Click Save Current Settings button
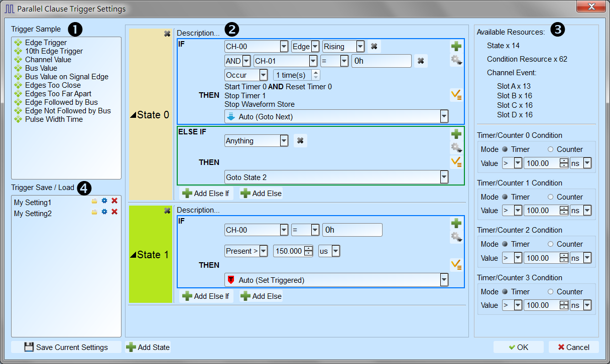Image resolution: width=610 pixels, height=364 pixels. point(66,347)
